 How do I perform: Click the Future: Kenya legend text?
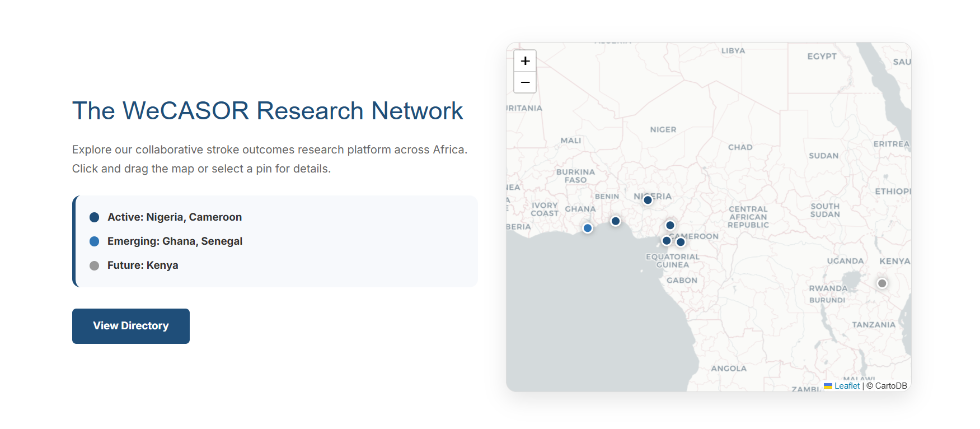(x=143, y=265)
